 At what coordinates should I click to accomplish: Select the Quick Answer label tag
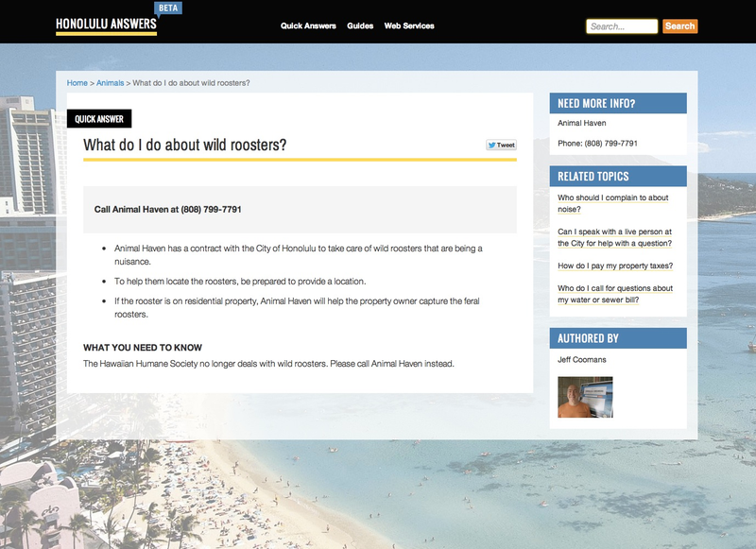coord(99,118)
